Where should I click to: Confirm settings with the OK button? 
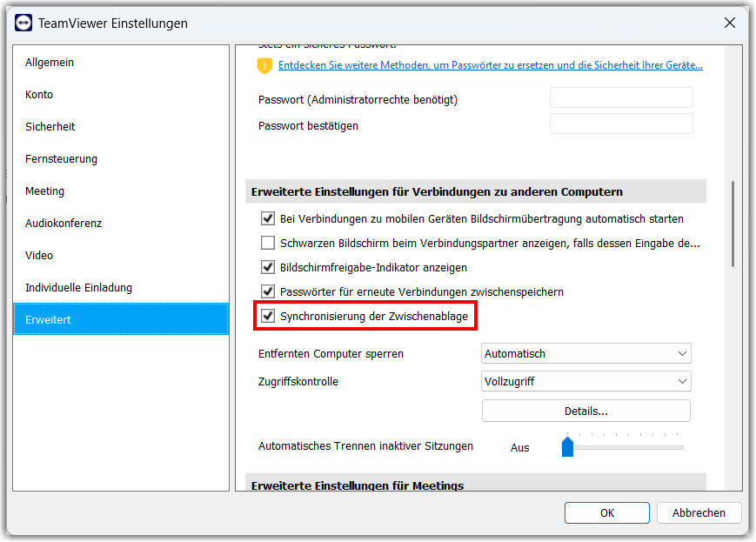pyautogui.click(x=607, y=513)
